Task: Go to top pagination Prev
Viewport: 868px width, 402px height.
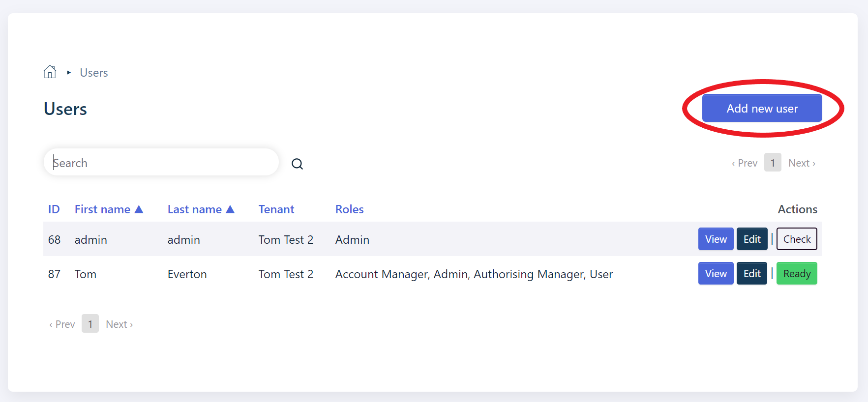Action: click(745, 163)
